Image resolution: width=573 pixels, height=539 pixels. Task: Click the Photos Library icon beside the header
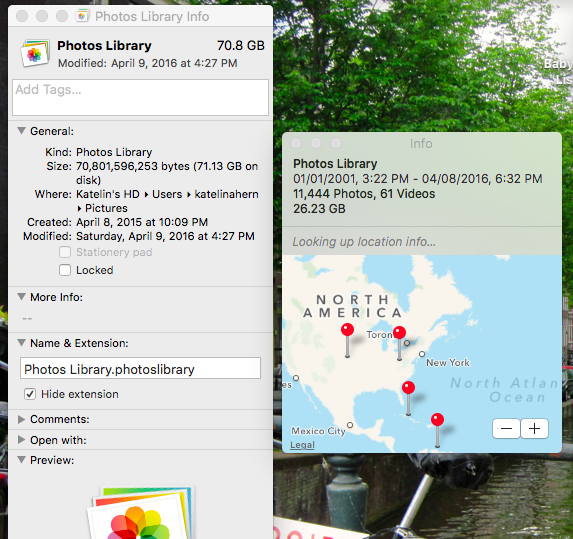(35, 54)
